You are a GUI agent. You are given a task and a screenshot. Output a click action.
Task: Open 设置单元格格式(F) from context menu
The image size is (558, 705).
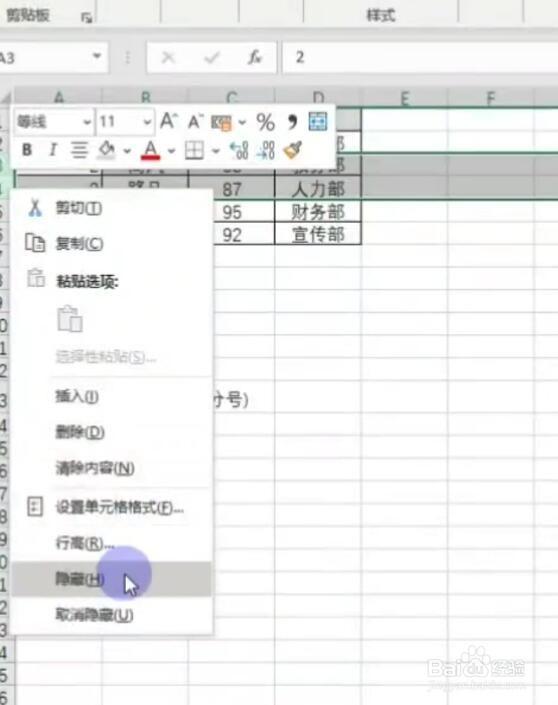(x=112, y=508)
